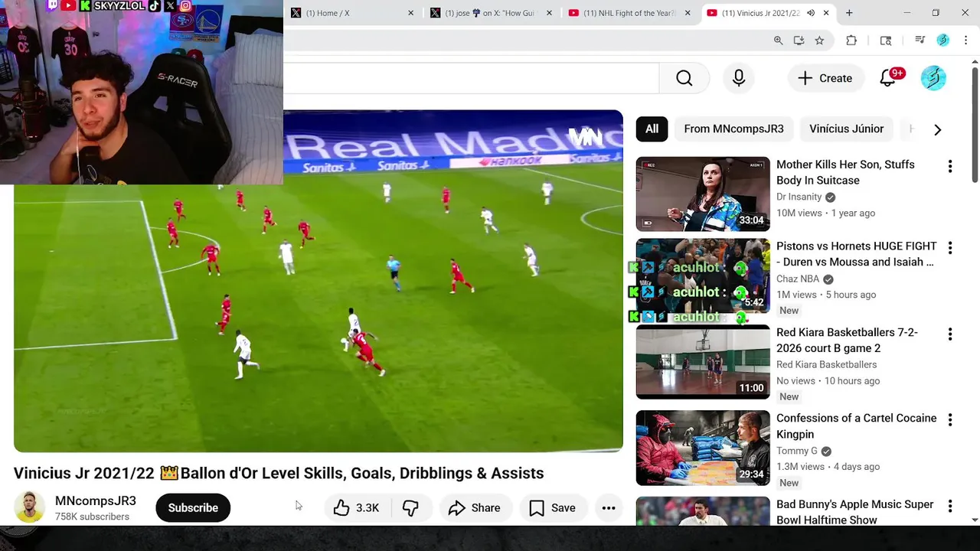The height and width of the screenshot is (551, 980).
Task: Open Pistons vs Hornets HUGE FIGHT title
Action: (856, 254)
